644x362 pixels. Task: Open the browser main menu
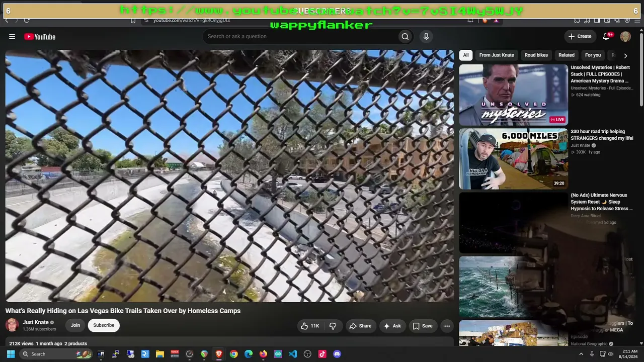coord(637,20)
